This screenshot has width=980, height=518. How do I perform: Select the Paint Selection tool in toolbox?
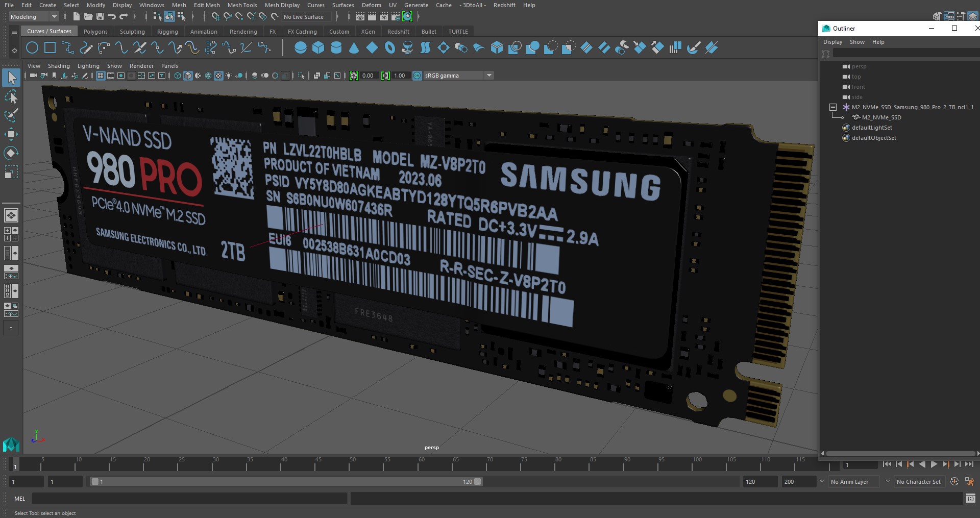[x=11, y=116]
